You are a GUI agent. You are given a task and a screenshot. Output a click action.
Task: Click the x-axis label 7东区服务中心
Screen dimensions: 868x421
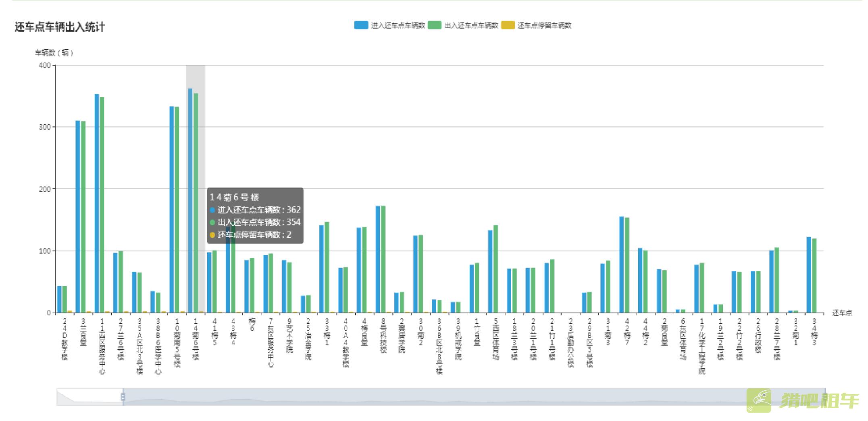tap(271, 342)
